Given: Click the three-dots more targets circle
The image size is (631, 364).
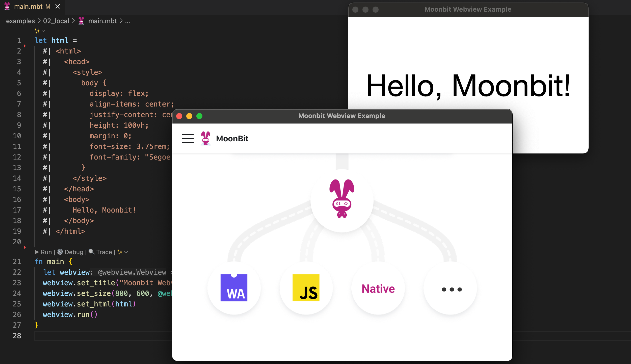Looking at the screenshot, I should tap(452, 289).
